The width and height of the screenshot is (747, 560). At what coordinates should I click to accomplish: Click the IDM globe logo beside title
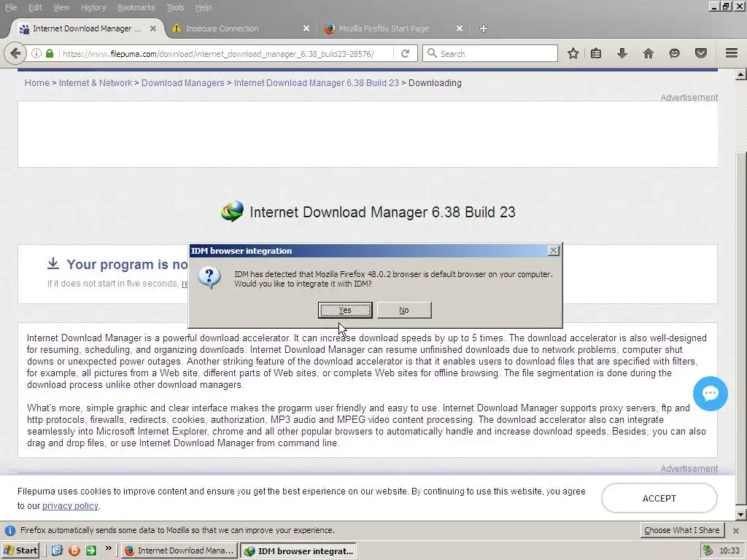coord(232,211)
